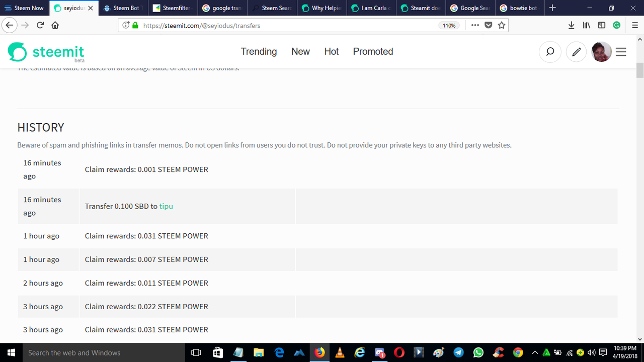Open the tipu account link
Viewport: 644px width, 362px height.
[166, 206]
